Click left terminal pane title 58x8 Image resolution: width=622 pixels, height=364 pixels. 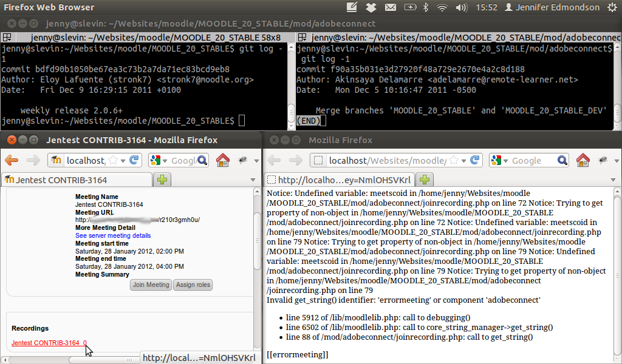click(x=155, y=38)
